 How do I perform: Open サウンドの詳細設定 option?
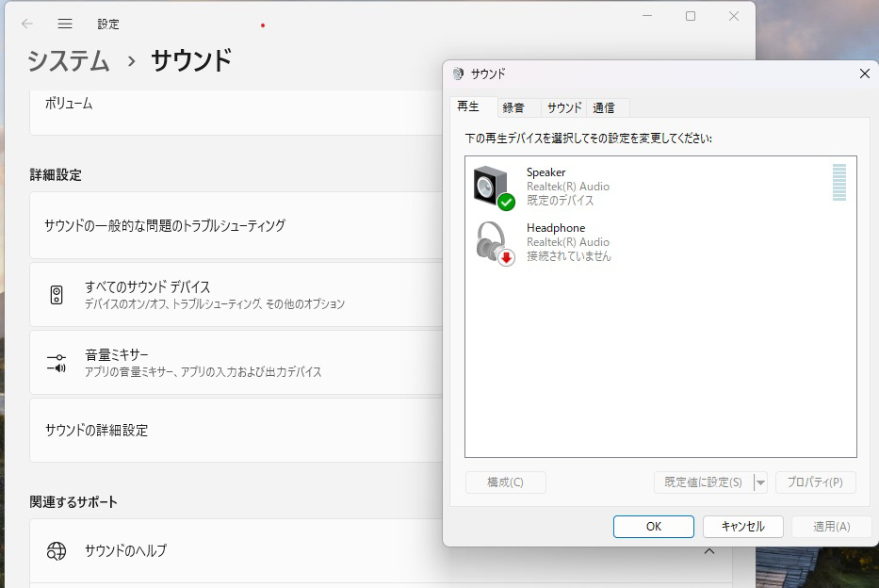(97, 430)
